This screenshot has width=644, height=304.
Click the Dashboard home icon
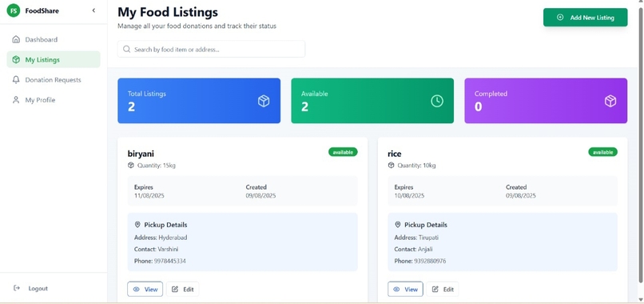(16, 39)
